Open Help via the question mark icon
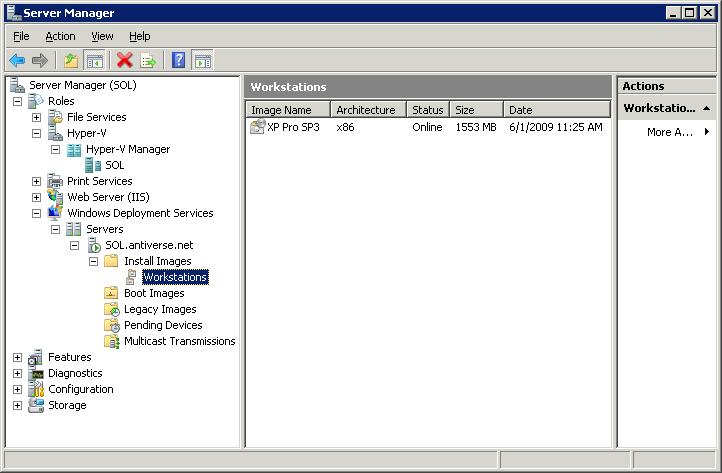722x473 pixels. coord(179,60)
